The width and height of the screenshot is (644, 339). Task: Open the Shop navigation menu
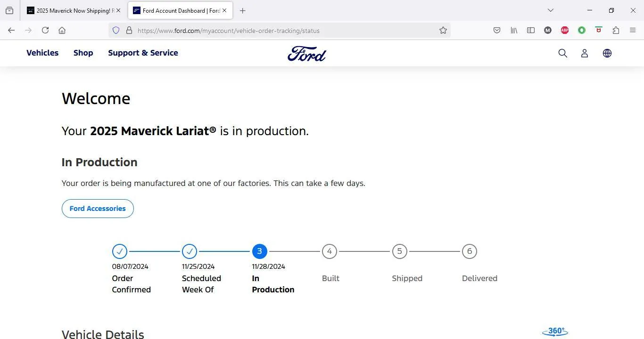click(83, 53)
